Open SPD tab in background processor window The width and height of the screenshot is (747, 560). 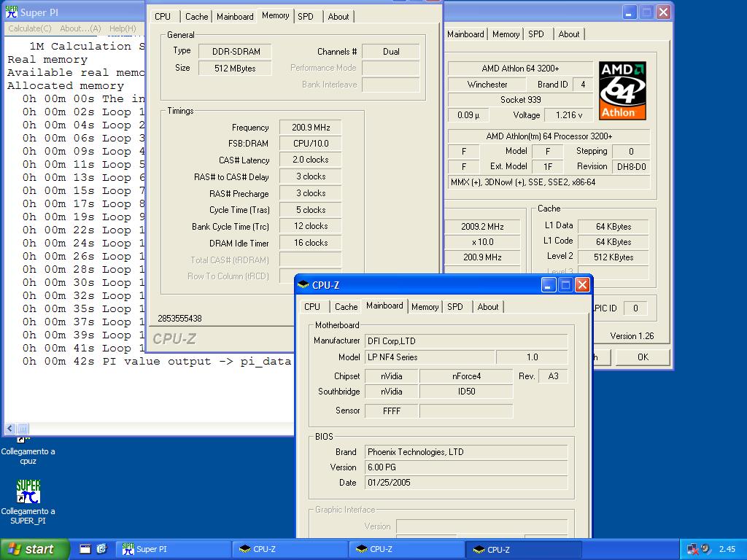coord(536,34)
